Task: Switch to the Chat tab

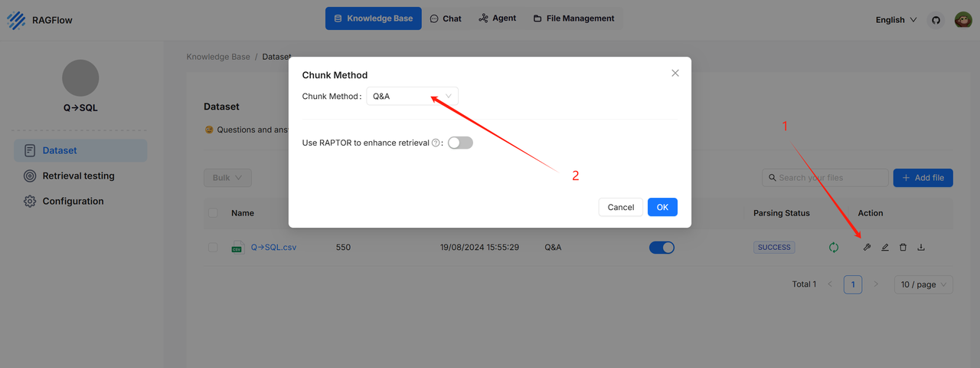Action: 445,18
